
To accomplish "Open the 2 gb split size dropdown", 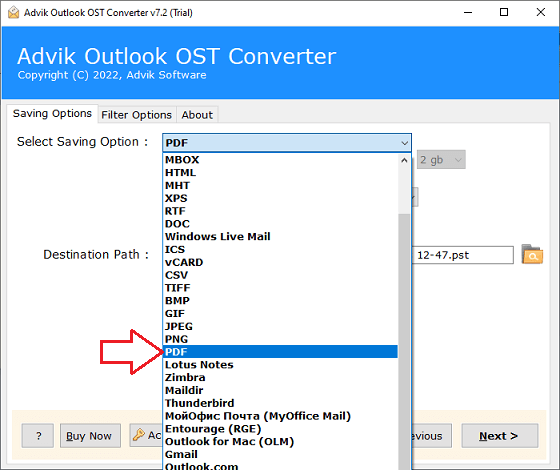I will 441,160.
